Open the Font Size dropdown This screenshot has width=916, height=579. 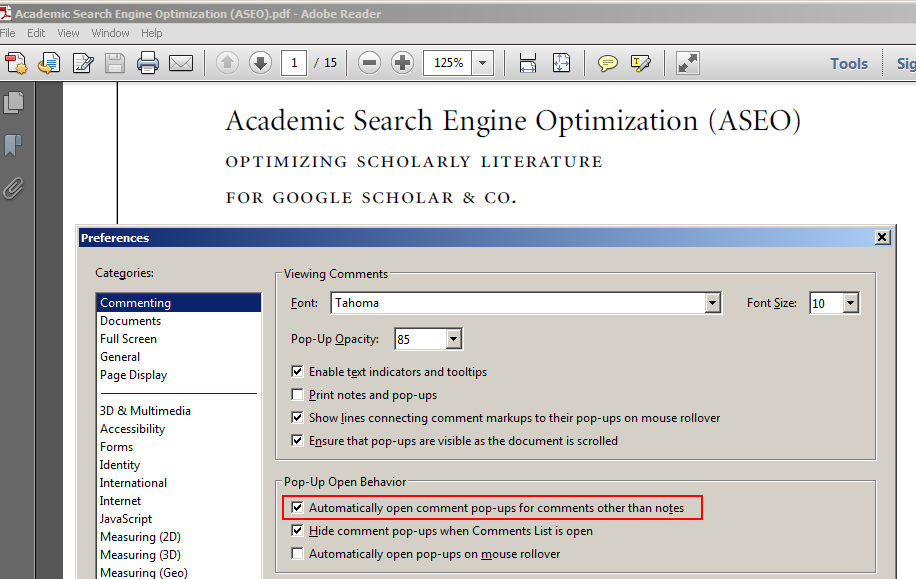(850, 303)
